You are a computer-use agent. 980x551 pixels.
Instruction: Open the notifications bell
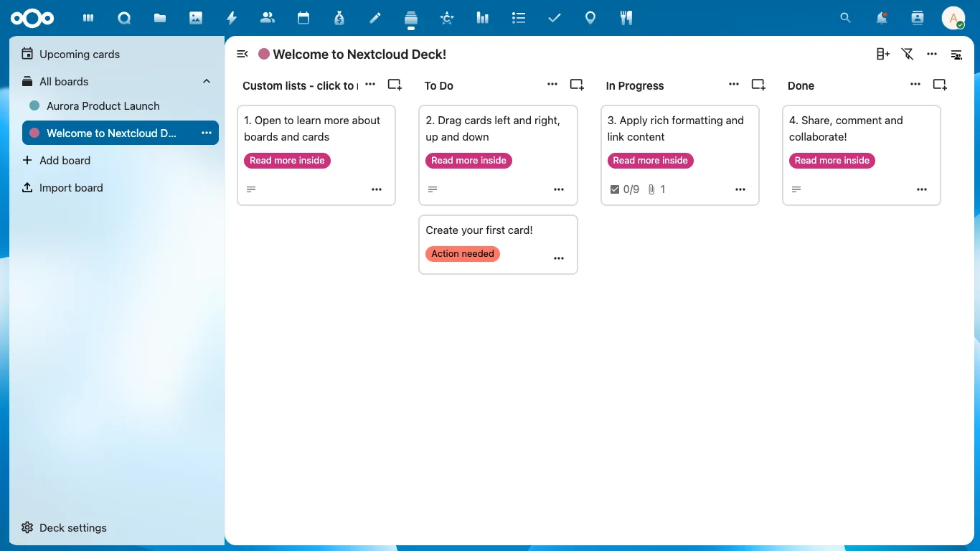(882, 18)
